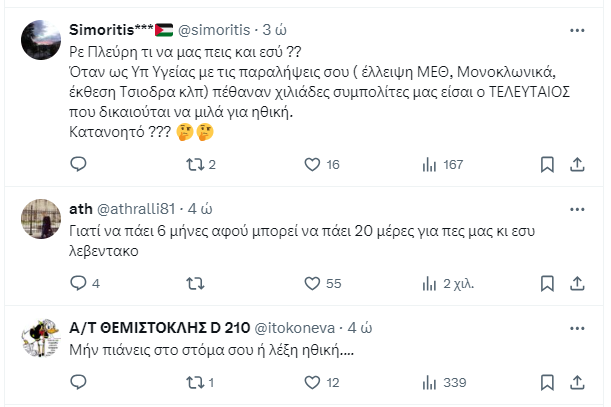Bookmark the Simoritis tweet
This screenshot has height=407, width=611.
point(546,164)
